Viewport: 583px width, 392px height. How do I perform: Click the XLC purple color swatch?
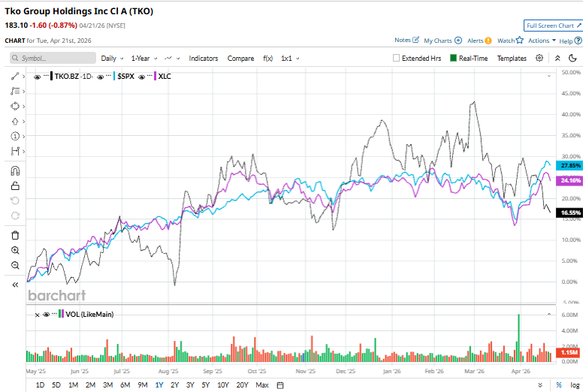click(155, 76)
